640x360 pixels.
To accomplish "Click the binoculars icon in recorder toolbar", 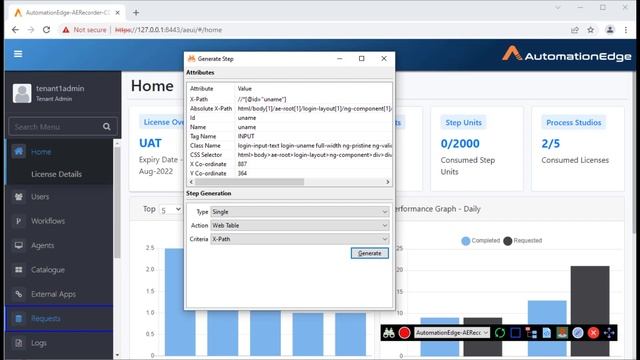I will (x=389, y=333).
